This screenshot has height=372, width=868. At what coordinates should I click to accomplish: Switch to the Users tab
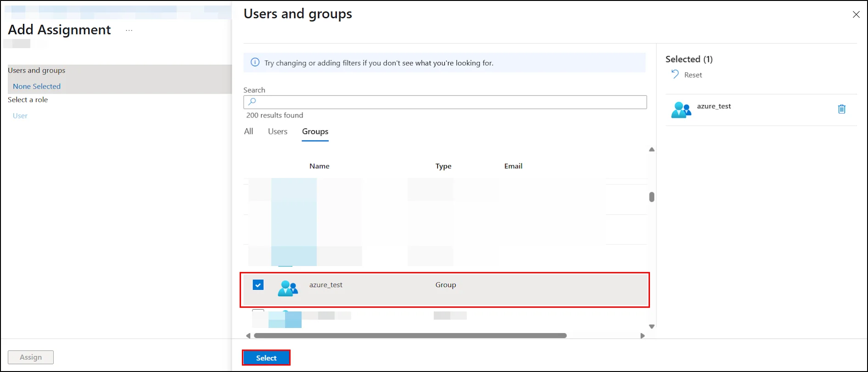click(278, 132)
